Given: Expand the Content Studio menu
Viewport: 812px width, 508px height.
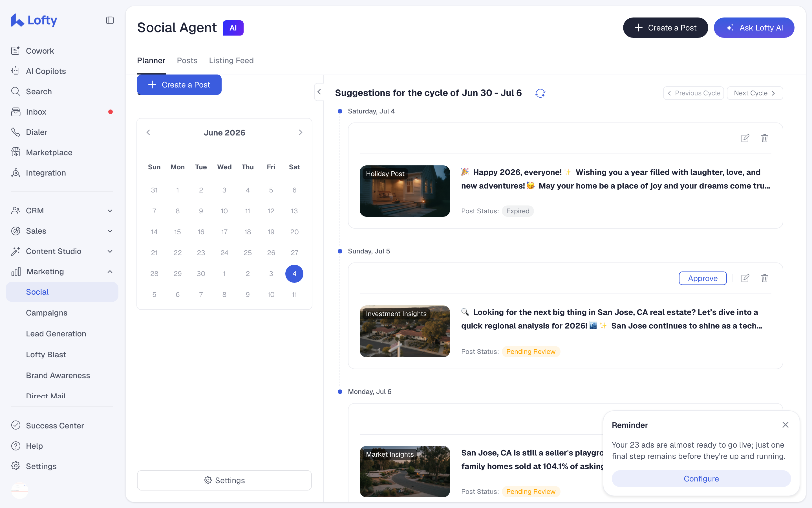Looking at the screenshot, I should tap(62, 251).
